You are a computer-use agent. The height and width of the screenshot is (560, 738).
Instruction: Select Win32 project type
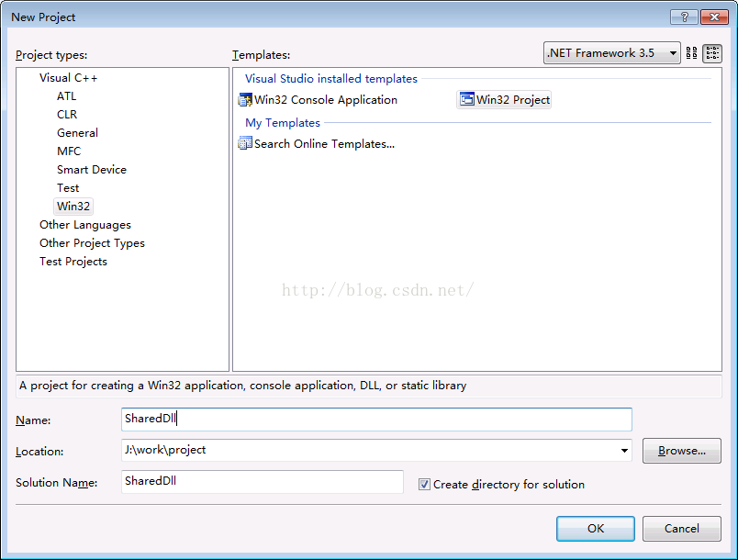point(73,207)
